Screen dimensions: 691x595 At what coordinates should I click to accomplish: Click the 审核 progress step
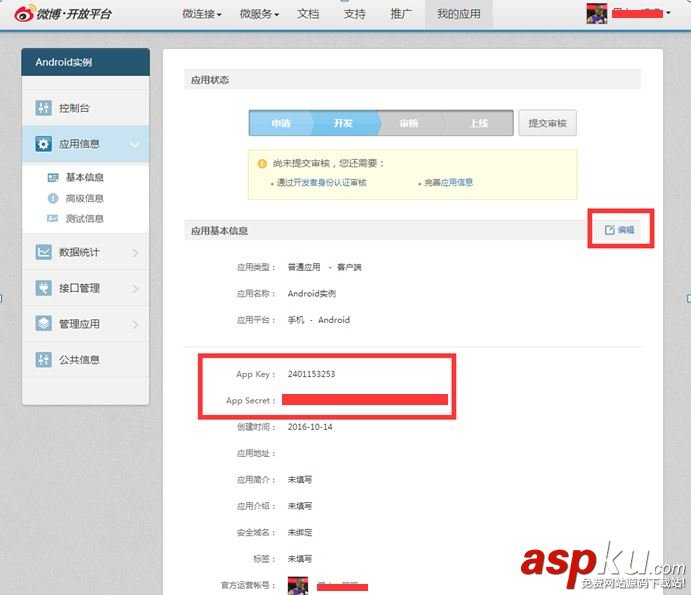click(409, 123)
